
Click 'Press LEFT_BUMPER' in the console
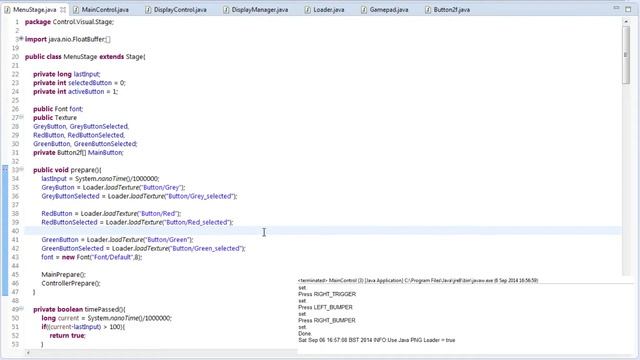coord(325,307)
